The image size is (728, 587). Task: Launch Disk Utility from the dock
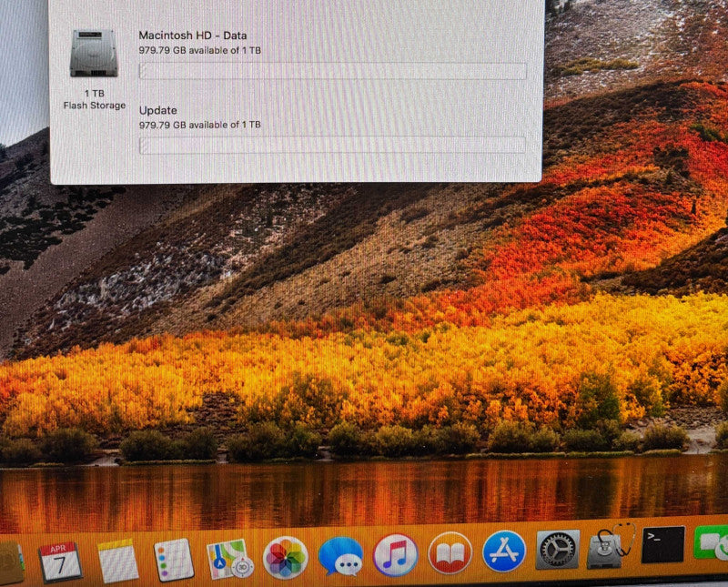point(610,547)
